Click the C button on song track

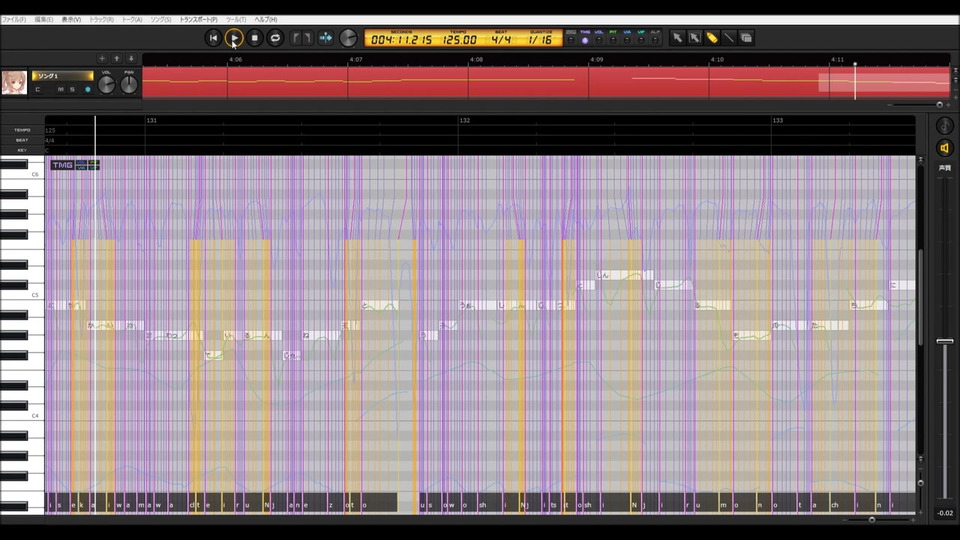[x=38, y=89]
